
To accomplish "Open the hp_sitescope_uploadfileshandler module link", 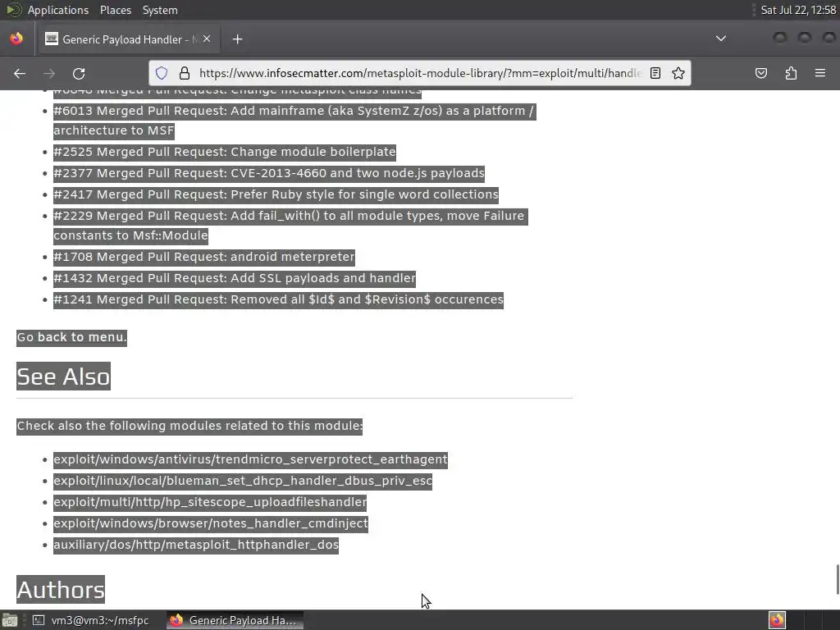I will click(x=210, y=503).
